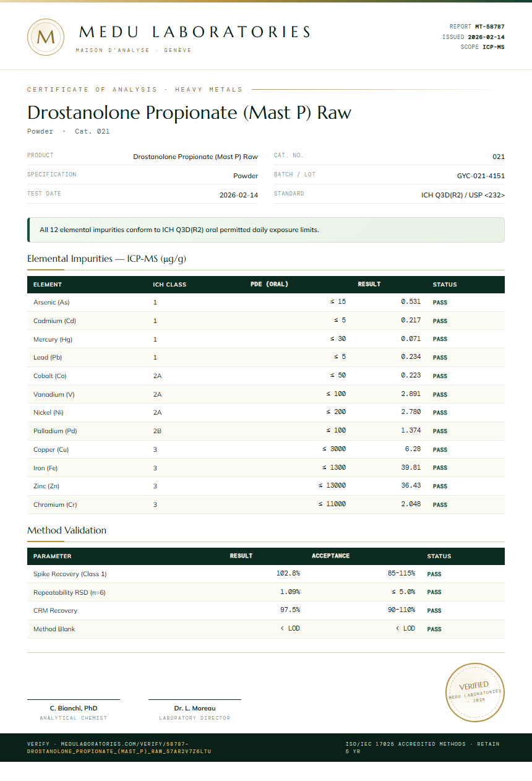Select the Cobalt result 0.223

pyautogui.click(x=411, y=376)
